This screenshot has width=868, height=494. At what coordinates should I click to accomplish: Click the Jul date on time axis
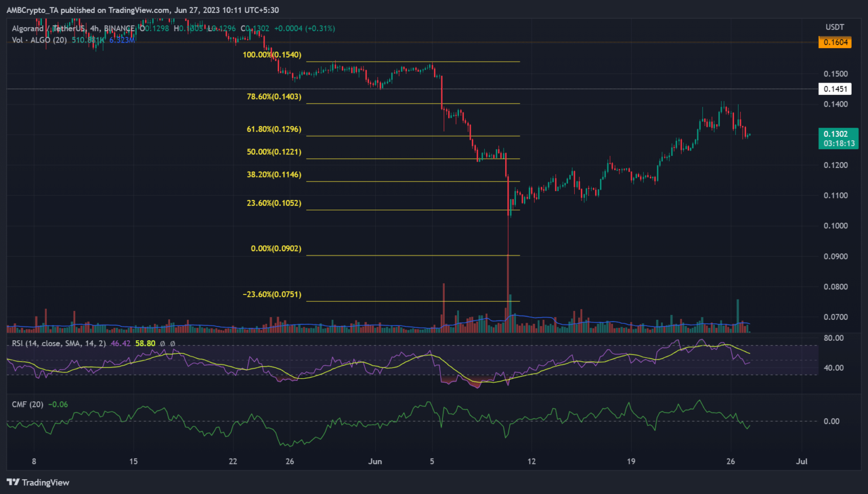[801, 461]
